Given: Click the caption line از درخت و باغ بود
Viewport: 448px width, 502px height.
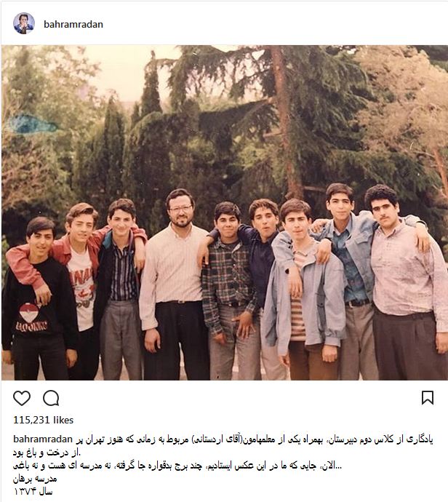Looking at the screenshot, I should 47,453.
